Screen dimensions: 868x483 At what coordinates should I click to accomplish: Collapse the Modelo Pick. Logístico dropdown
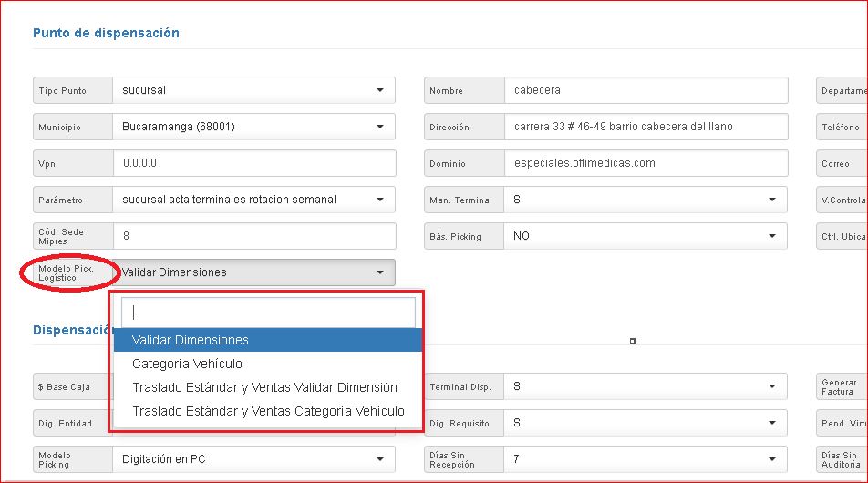tap(253, 272)
